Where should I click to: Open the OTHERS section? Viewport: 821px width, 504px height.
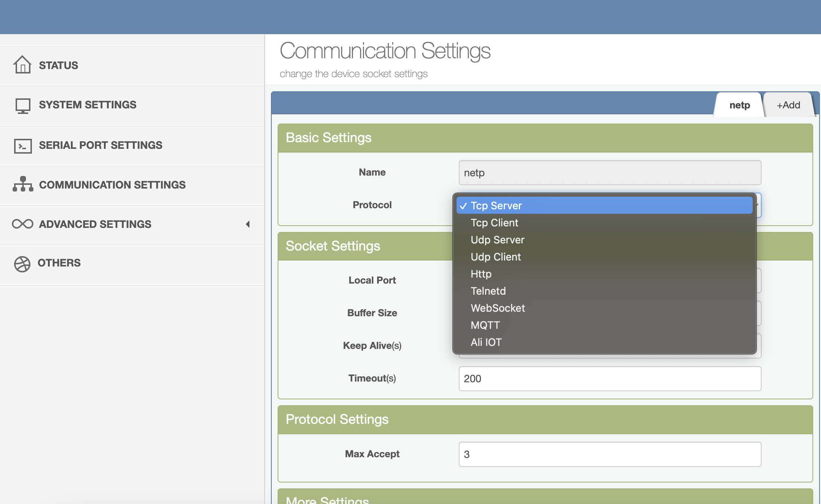click(x=59, y=263)
